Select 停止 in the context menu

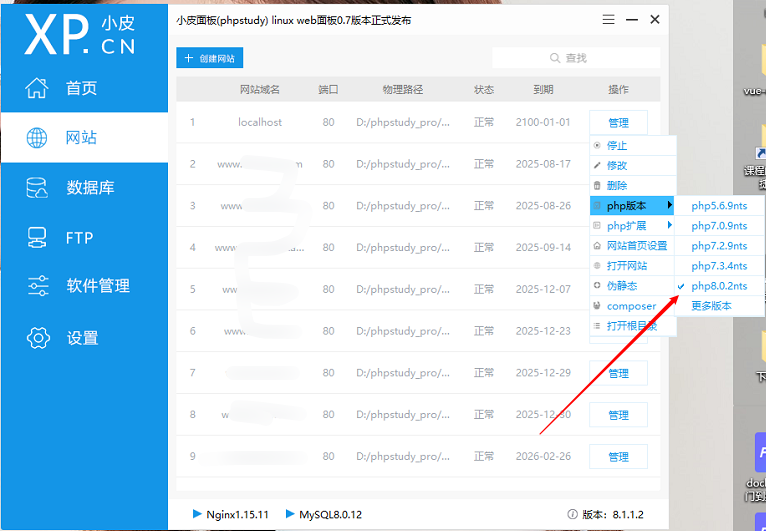(x=617, y=146)
